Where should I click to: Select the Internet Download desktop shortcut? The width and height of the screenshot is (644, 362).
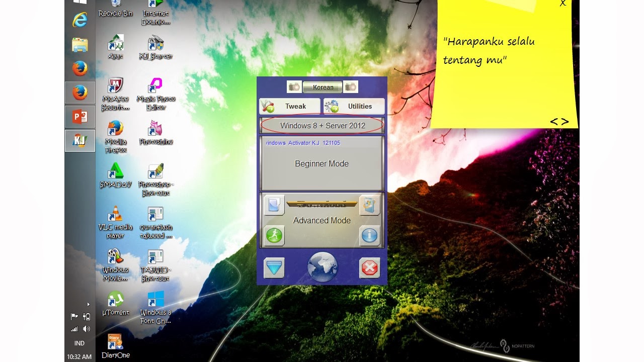(156, 13)
